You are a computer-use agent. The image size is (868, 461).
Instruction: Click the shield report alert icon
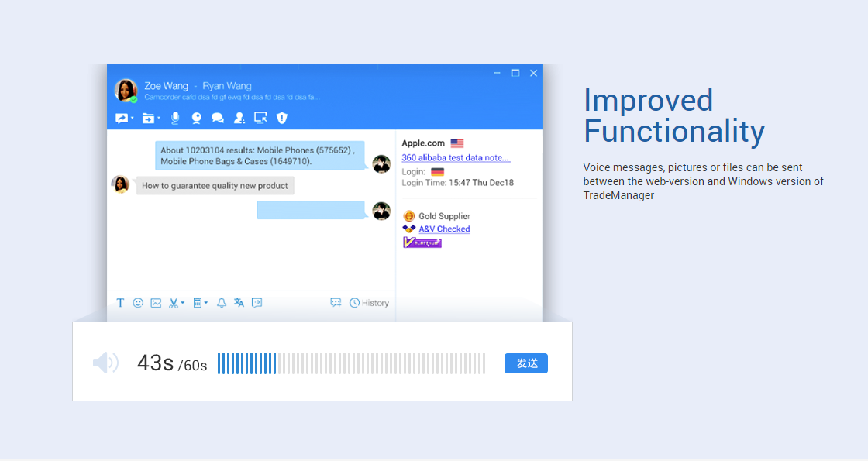282,118
